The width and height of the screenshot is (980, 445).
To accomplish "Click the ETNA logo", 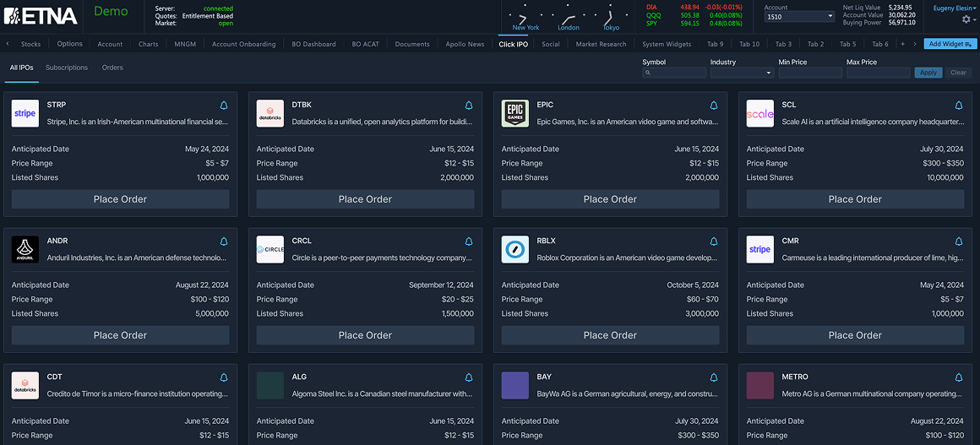I will [x=41, y=15].
